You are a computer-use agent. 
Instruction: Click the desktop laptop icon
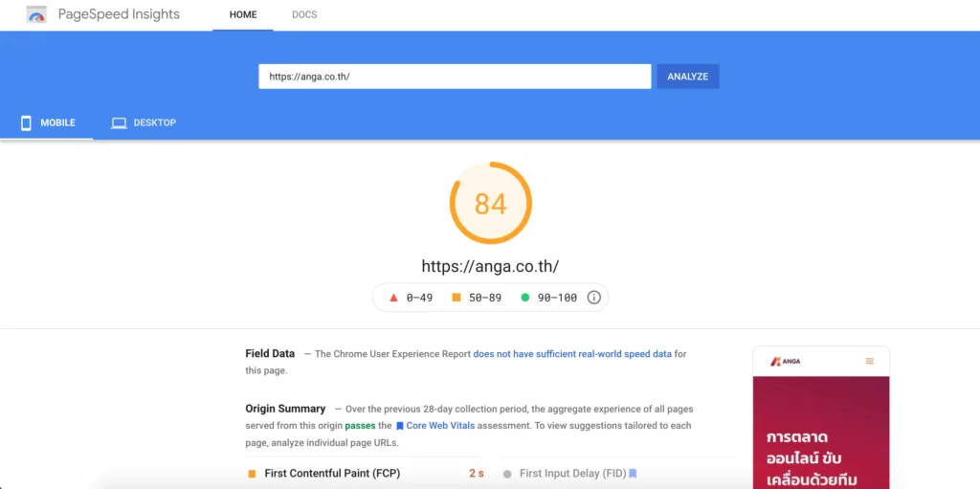[119, 123]
